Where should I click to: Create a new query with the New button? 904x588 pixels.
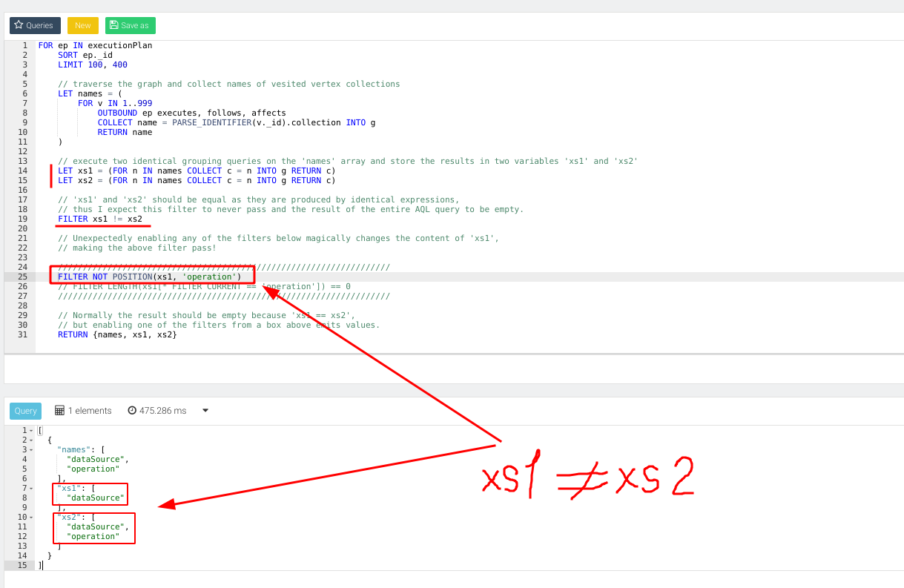click(x=82, y=24)
